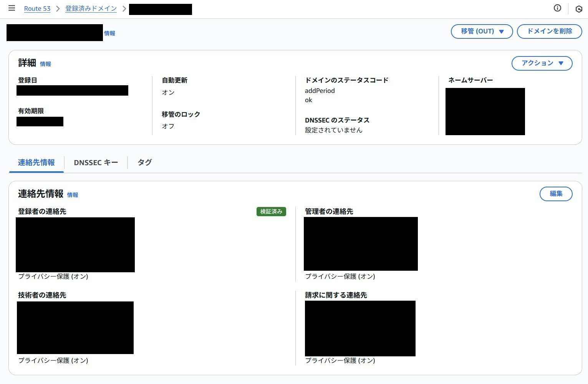The height and width of the screenshot is (384, 588).
Task: Open the タグ tab
Action: point(145,162)
